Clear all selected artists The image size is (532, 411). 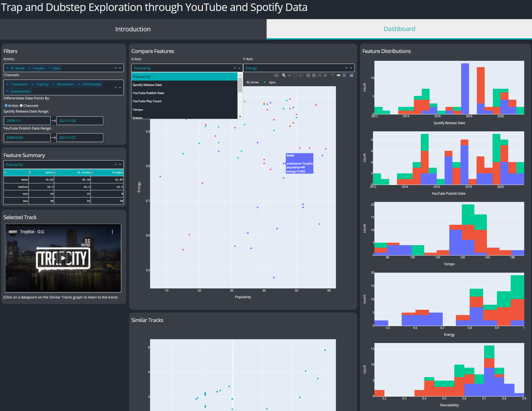click(x=116, y=68)
